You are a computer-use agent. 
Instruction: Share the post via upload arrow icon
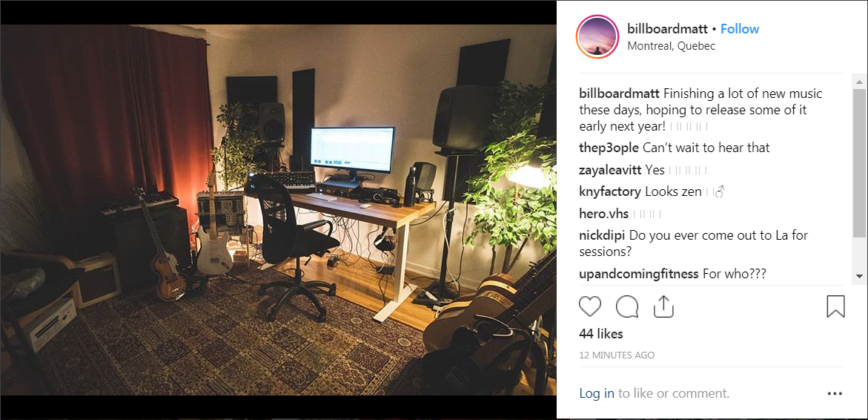[x=663, y=306]
